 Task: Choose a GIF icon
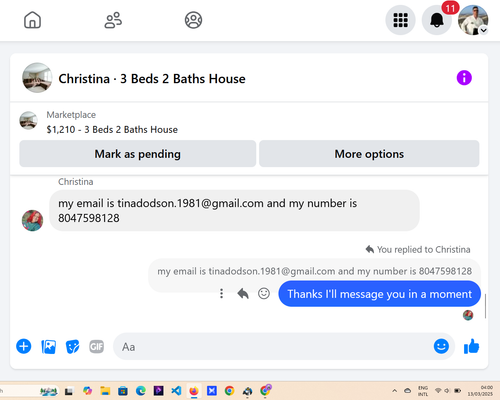[x=97, y=347]
